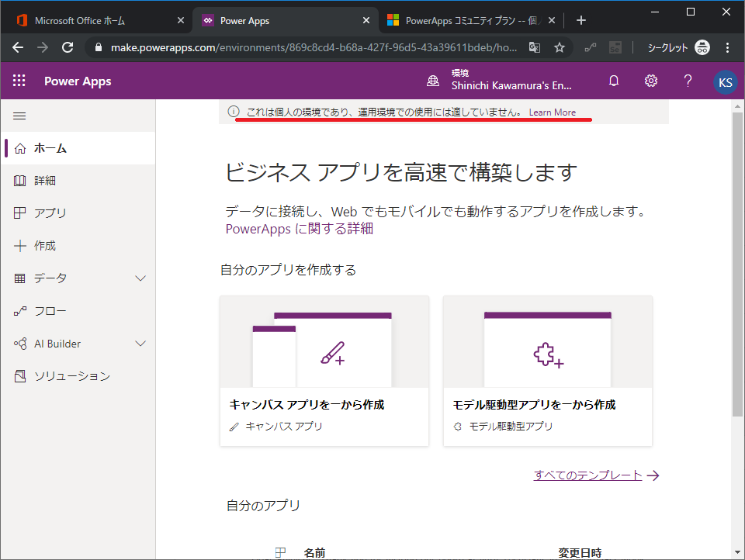Collapse the left navigation hamburger menu
The width and height of the screenshot is (745, 560).
[19, 116]
